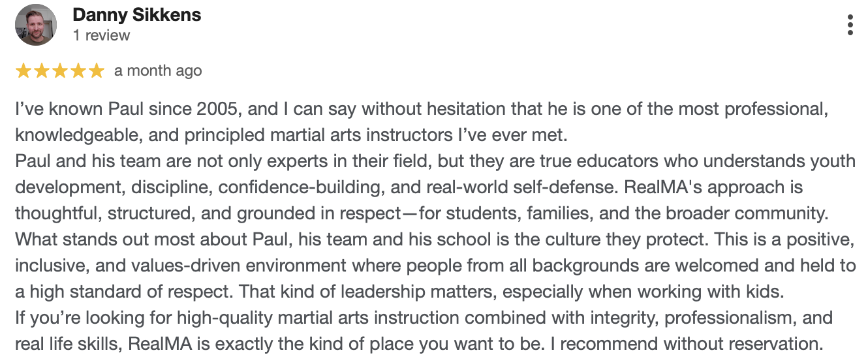Click Danny Sikkens' profile photo
Screen dimensions: 868x359
tap(36, 25)
